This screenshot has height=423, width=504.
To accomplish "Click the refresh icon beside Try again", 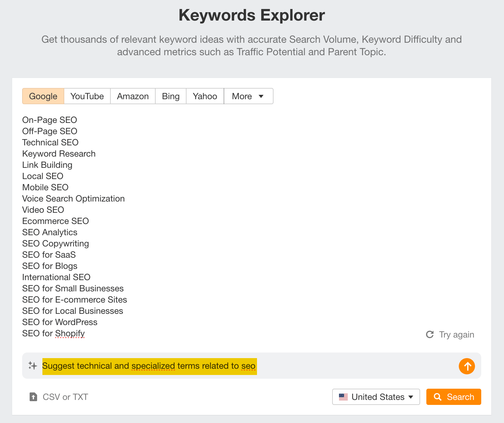I will [430, 334].
